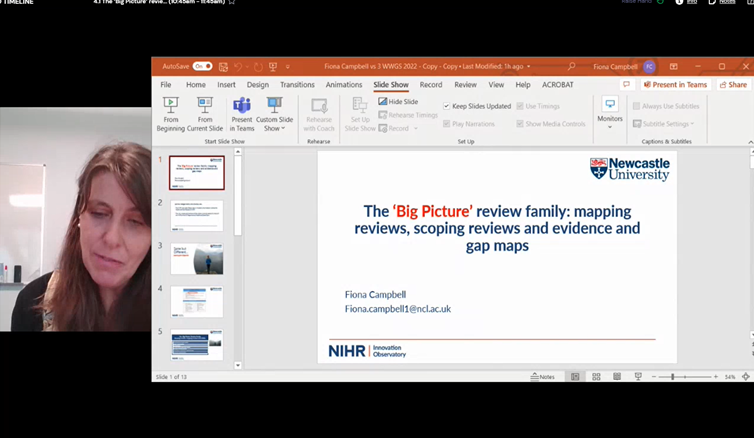
Task: Select slide 4 thumbnail
Action: pos(197,302)
